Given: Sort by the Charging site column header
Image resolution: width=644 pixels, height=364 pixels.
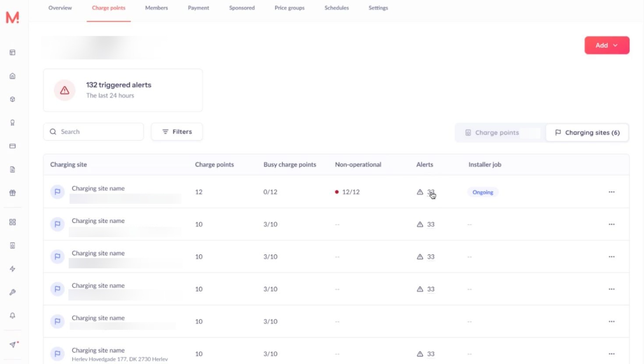Looking at the screenshot, I should point(68,164).
